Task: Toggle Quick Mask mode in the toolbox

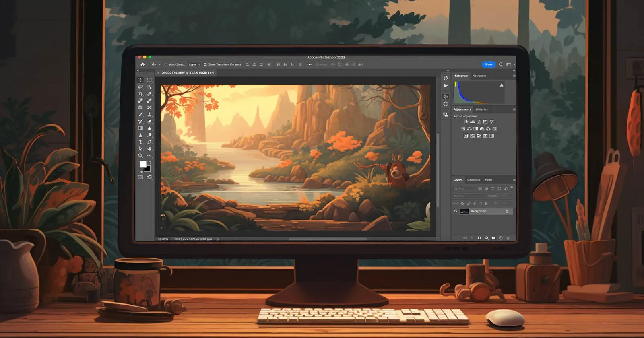Action: tap(140, 177)
